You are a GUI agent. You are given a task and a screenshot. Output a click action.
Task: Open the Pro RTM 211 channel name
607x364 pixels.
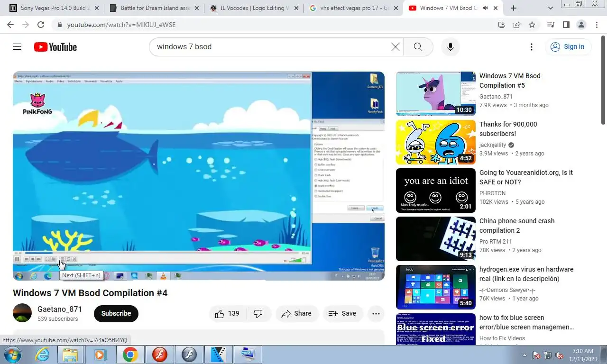[496, 242]
